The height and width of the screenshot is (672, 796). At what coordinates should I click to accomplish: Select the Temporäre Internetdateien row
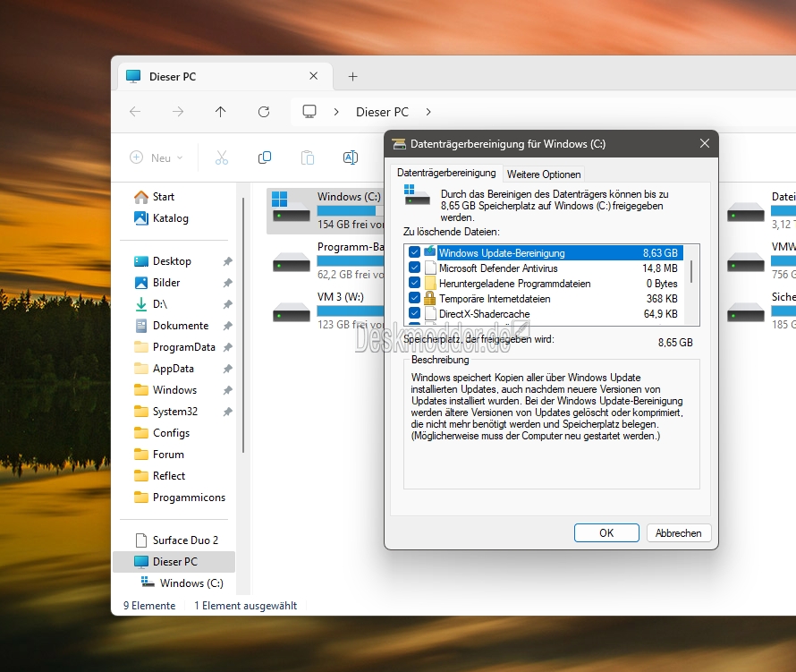point(544,298)
